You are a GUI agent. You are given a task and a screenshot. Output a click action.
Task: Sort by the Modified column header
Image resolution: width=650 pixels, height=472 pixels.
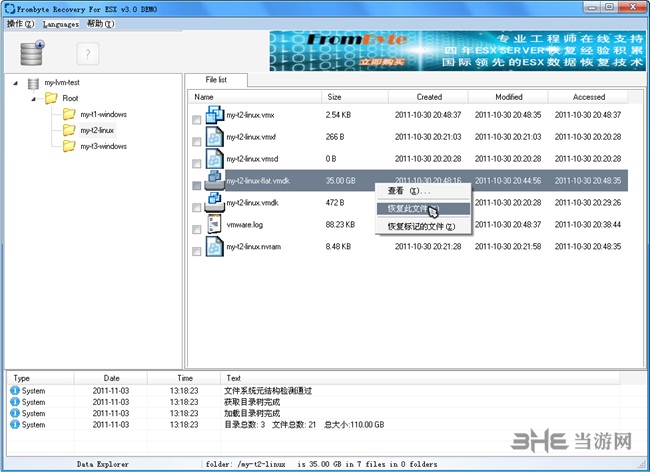tap(509, 97)
